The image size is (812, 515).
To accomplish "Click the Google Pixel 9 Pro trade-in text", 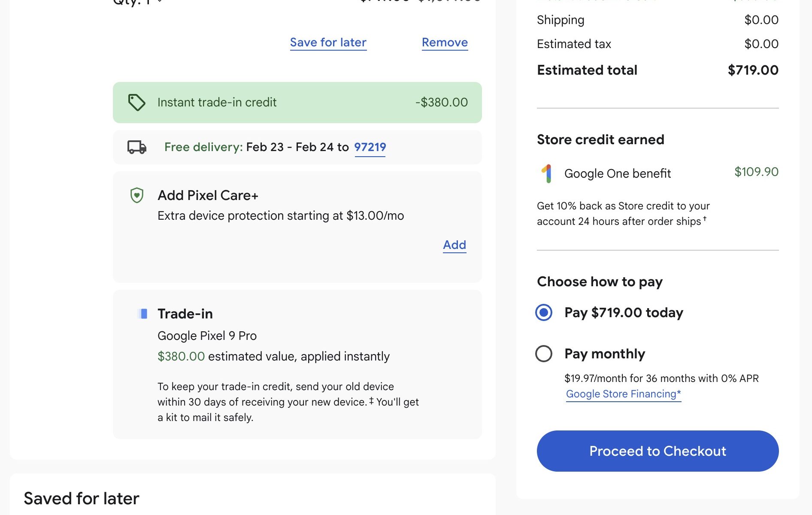I will coord(207,336).
